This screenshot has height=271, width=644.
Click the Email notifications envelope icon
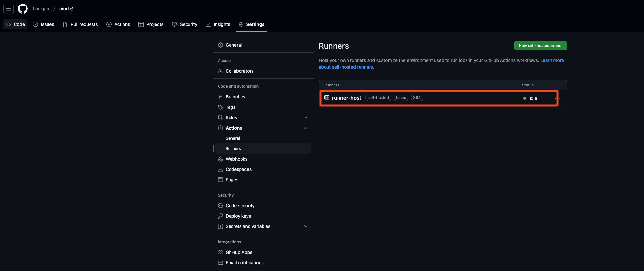(x=220, y=263)
